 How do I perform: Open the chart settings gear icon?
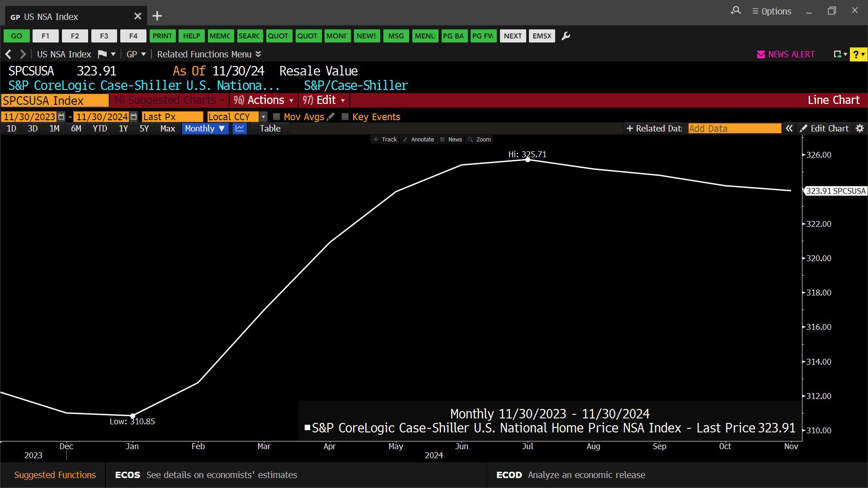[x=860, y=129]
